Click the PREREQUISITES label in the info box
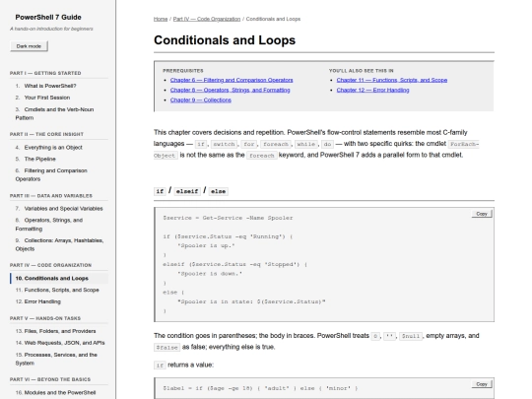 (183, 71)
